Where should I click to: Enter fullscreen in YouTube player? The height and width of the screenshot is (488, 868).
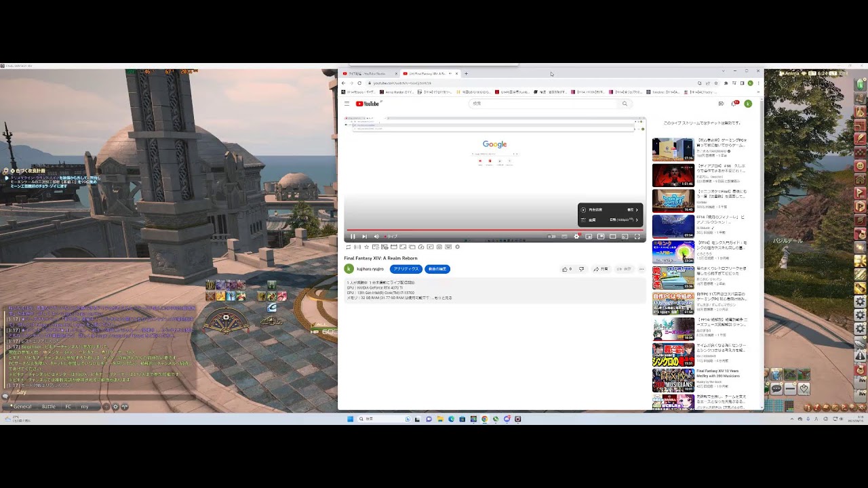click(x=637, y=237)
